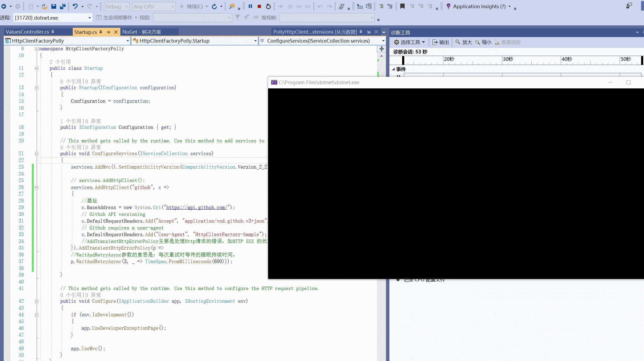Image resolution: width=644 pixels, height=361 pixels.
Task: Open the Application Insights dropdown arrow
Action: 509,6
